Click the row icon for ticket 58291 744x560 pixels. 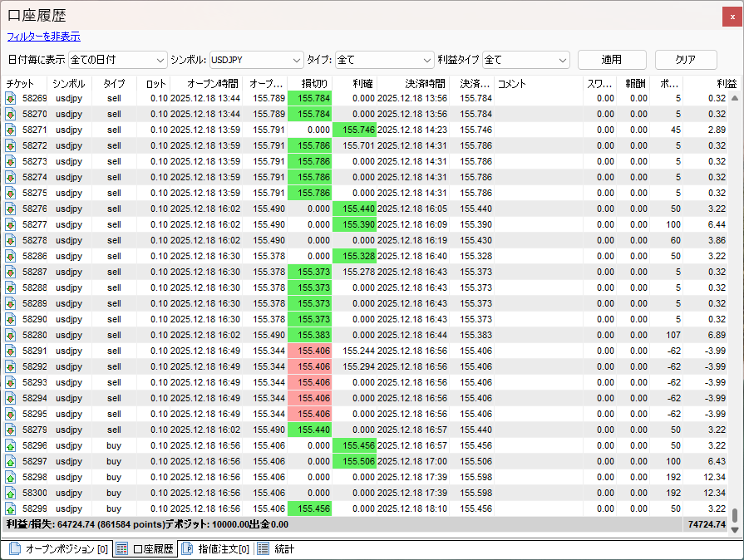(10, 351)
